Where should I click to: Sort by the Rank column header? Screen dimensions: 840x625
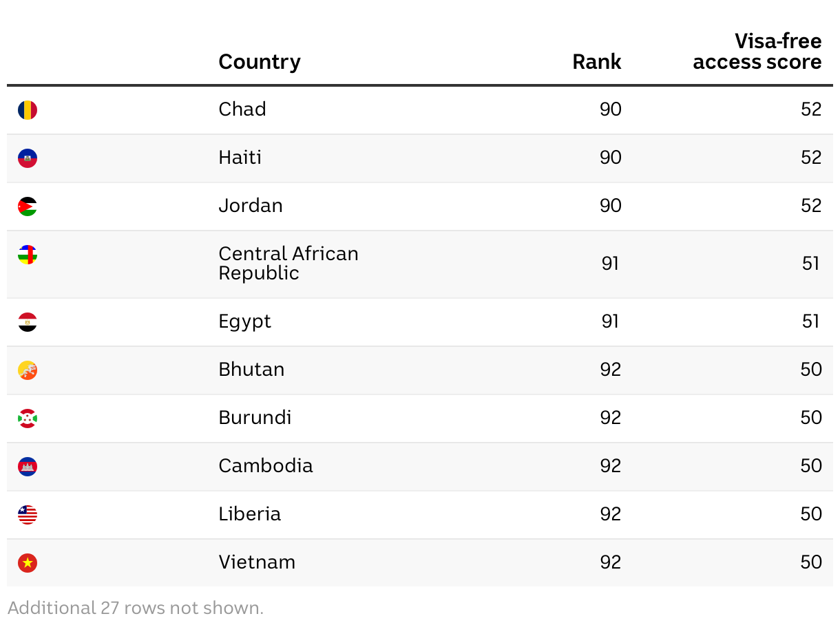pos(597,62)
